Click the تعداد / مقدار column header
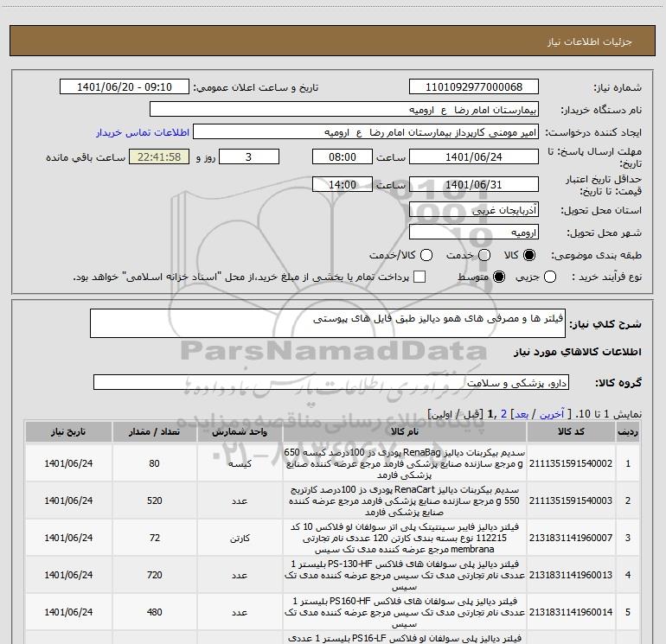Viewport: 666px width, 644px height. (x=155, y=431)
